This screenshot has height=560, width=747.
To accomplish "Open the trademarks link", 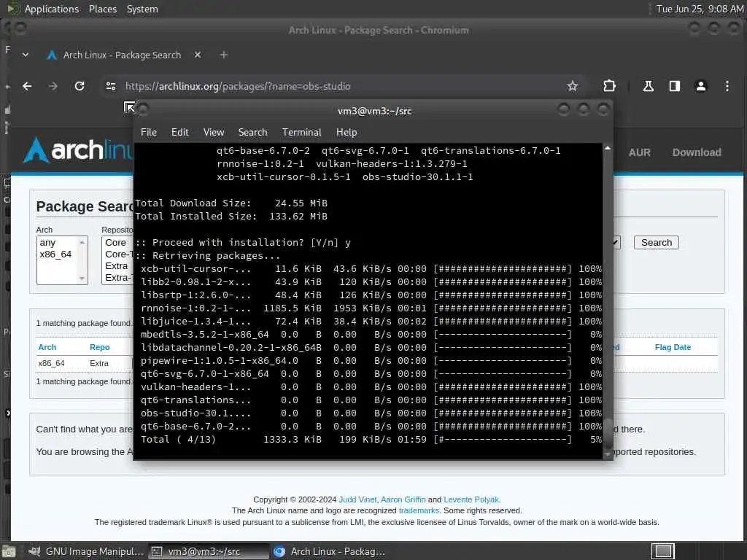I will [419, 510].
